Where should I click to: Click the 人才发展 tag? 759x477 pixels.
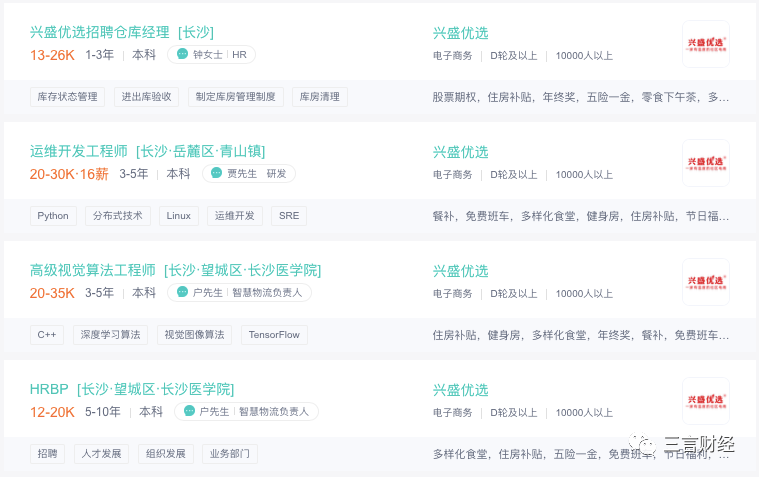pyautogui.click(x=101, y=454)
